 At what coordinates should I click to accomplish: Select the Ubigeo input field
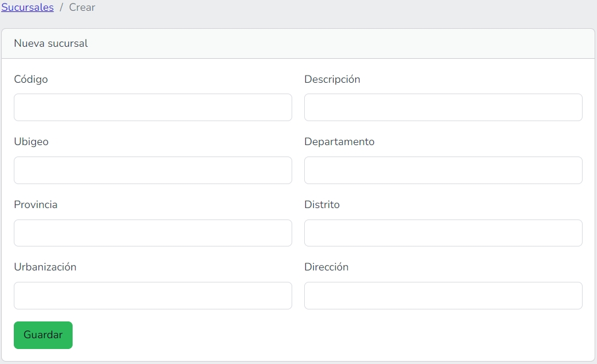pos(153,170)
